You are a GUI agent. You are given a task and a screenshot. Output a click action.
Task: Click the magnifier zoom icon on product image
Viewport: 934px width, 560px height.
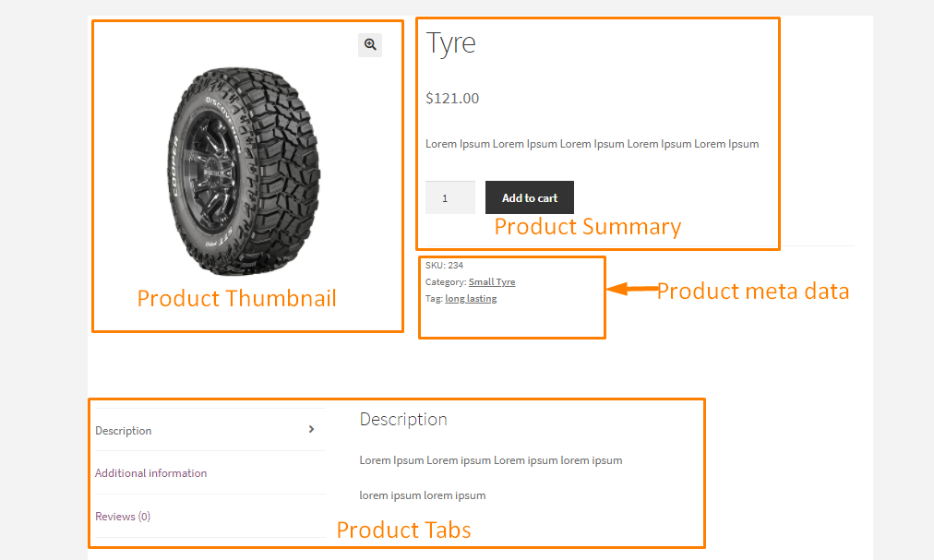(x=370, y=44)
